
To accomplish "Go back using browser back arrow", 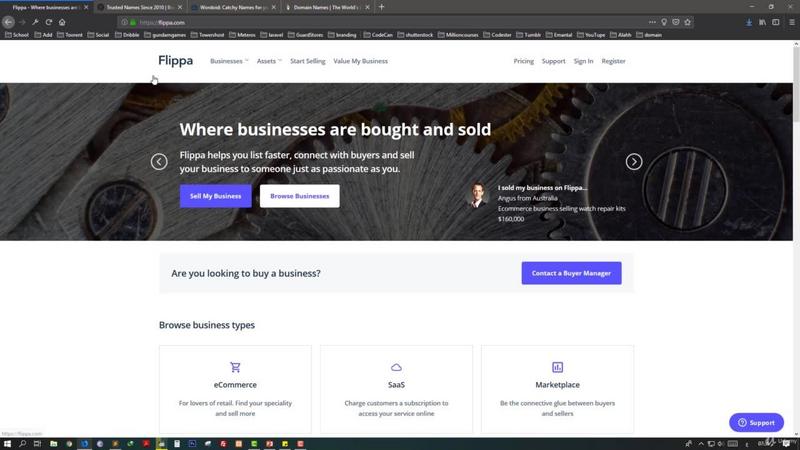I will (x=8, y=22).
